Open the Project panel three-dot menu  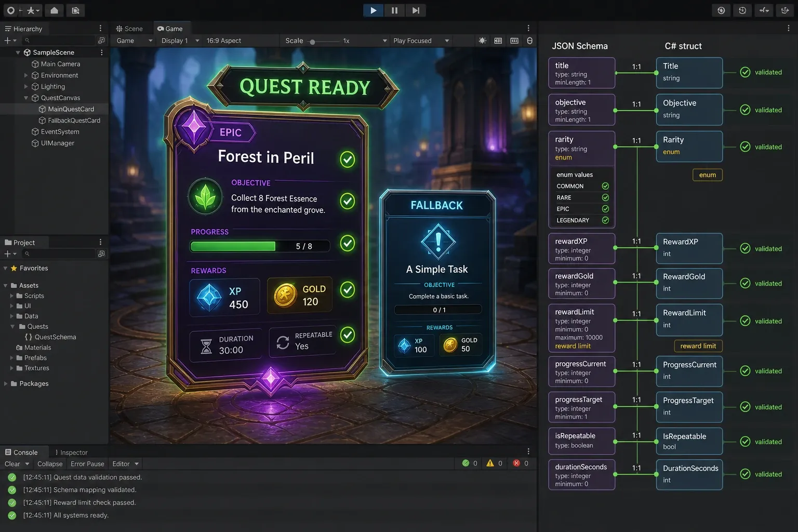(x=100, y=242)
